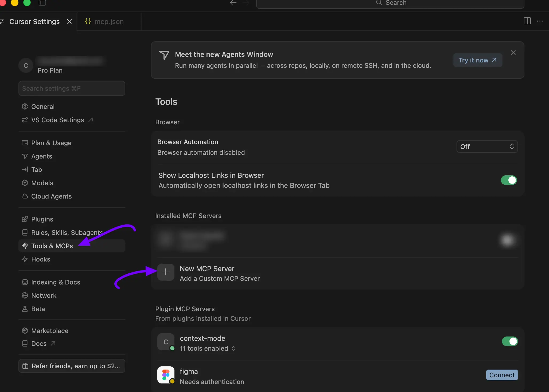
Task: Click the figma Needs authentication text
Action: (x=212, y=382)
